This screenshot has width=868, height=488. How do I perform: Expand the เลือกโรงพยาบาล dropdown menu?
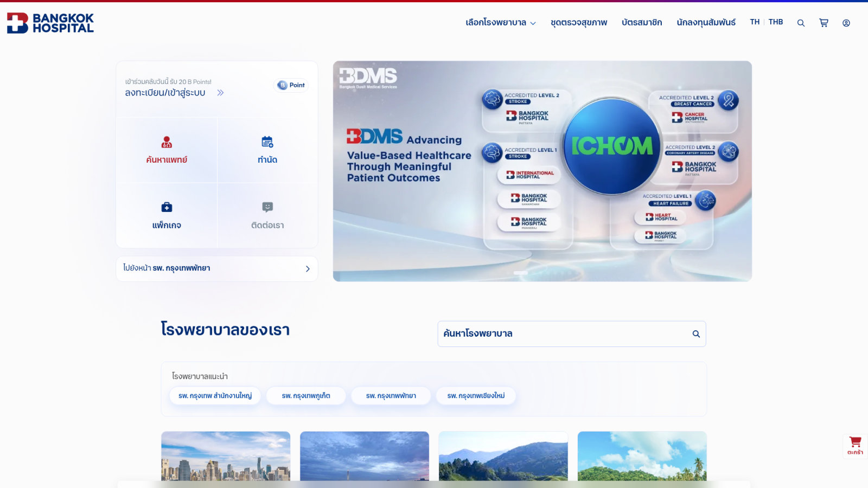point(501,23)
